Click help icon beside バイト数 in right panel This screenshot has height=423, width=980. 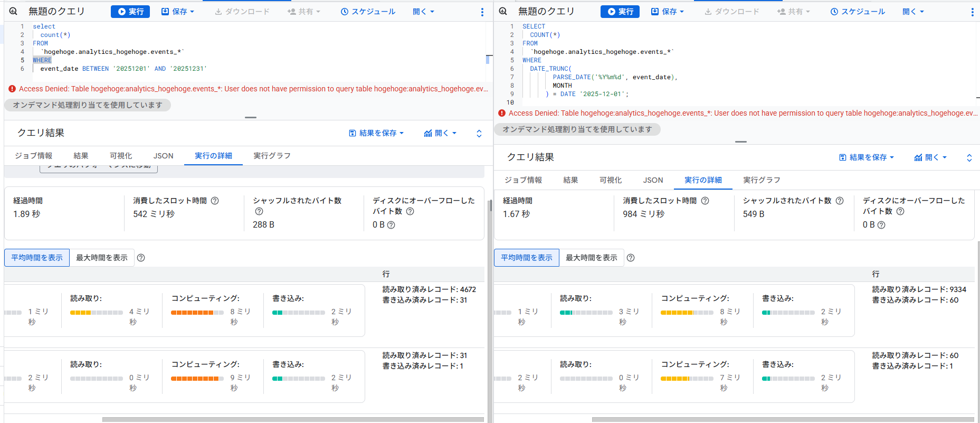[x=900, y=211]
